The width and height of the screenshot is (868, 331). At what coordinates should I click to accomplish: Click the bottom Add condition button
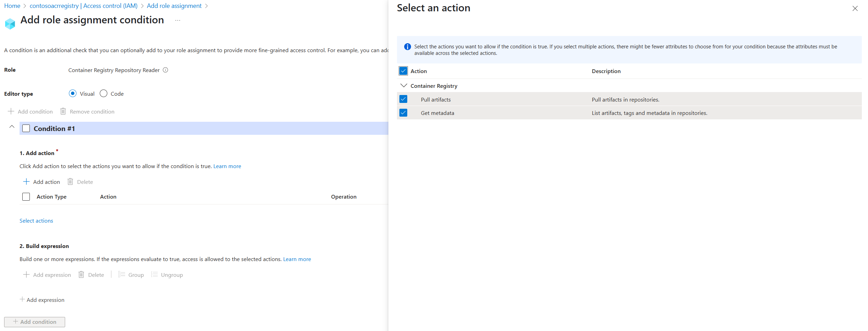click(35, 322)
